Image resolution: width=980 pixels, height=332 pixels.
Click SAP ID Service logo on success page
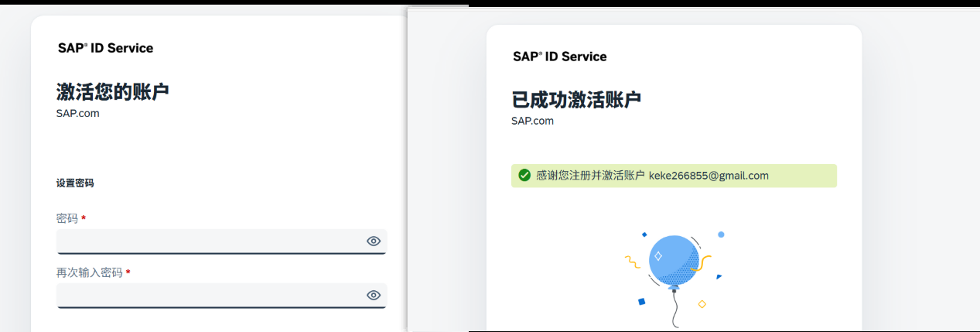(560, 56)
